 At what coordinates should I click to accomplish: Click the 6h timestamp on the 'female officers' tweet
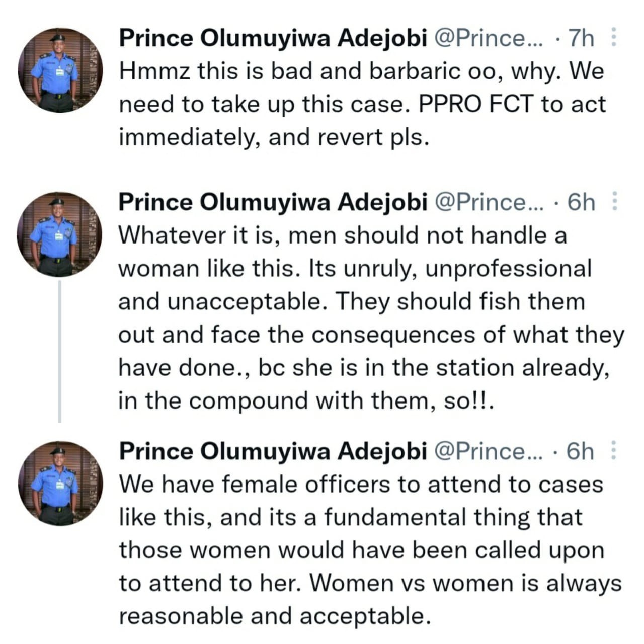click(x=581, y=451)
